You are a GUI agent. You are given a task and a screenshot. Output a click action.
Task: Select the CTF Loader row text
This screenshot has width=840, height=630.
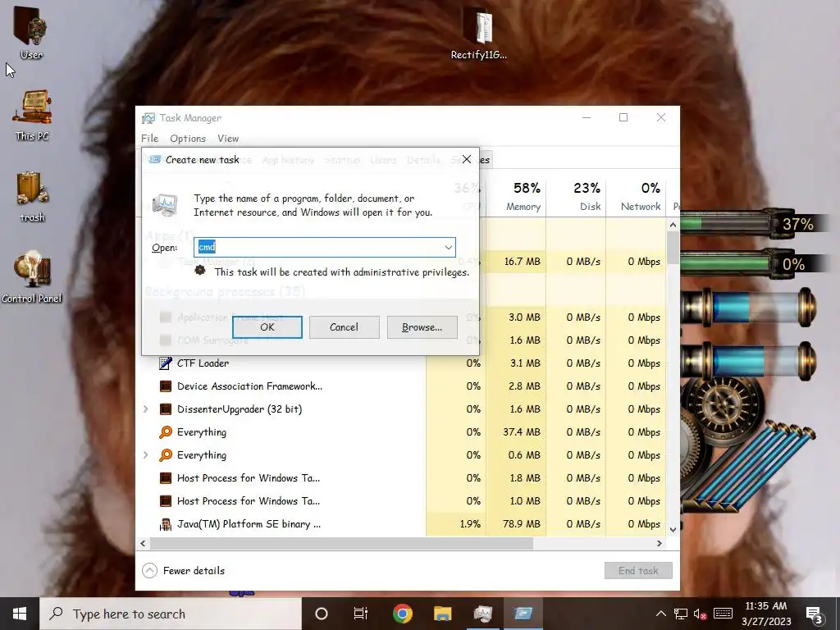pos(203,363)
